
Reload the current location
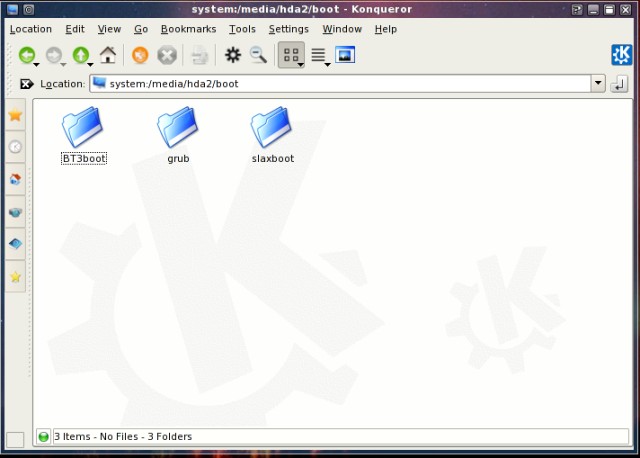(140, 55)
